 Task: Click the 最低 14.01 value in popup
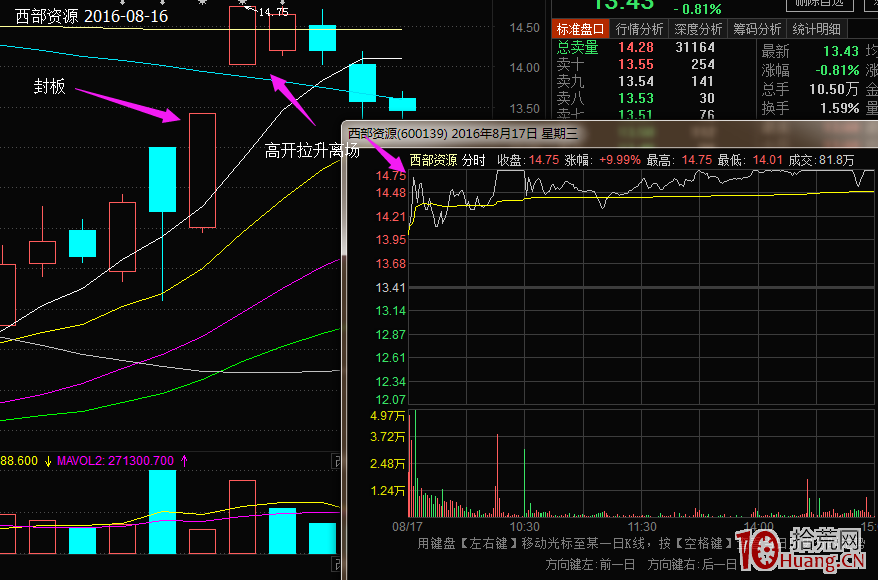click(x=767, y=160)
